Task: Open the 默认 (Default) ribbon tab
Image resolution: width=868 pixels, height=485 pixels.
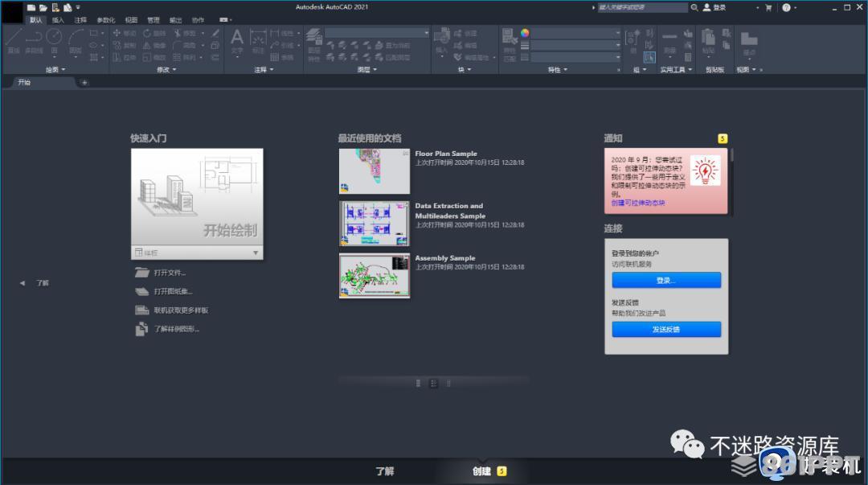Action: (x=36, y=20)
